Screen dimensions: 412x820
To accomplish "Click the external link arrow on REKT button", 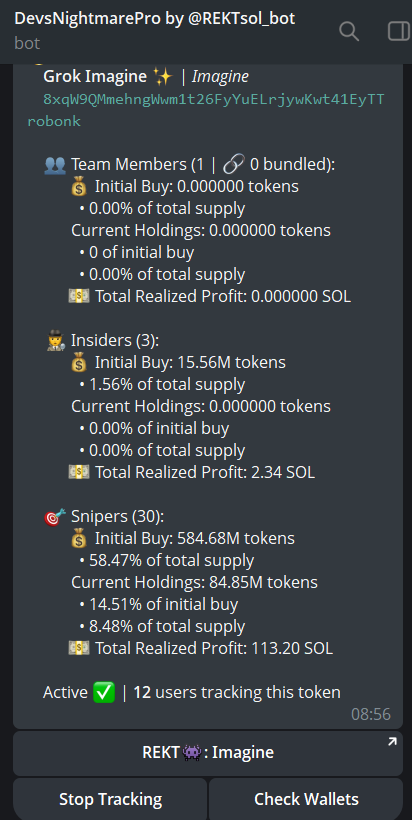I will pyautogui.click(x=392, y=741).
